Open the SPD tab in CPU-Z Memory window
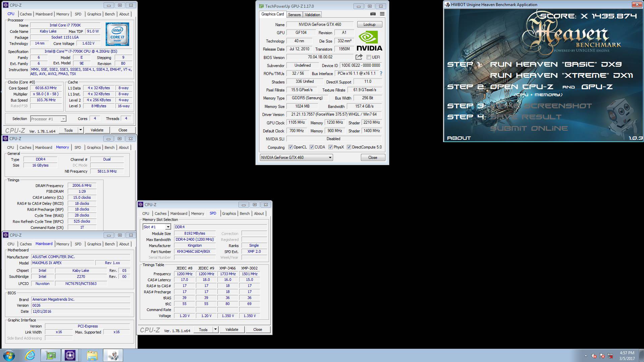This screenshot has height=362, width=644. click(x=77, y=147)
